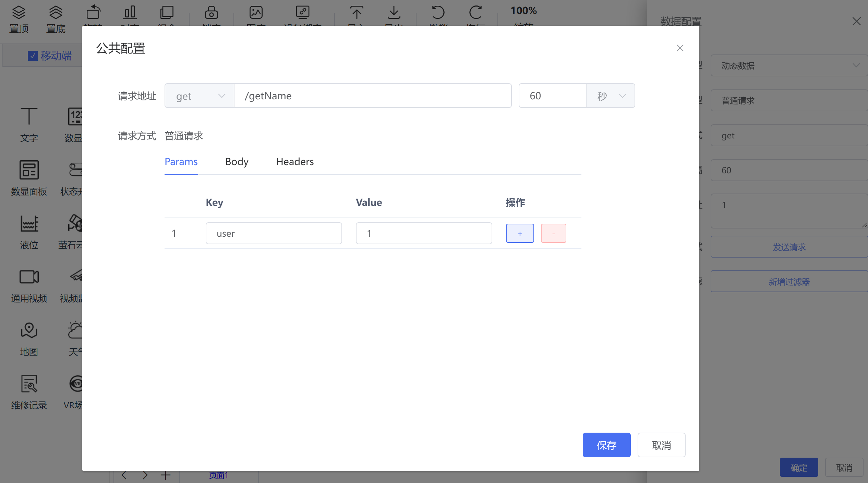Click the 保存 save button

(x=606, y=445)
